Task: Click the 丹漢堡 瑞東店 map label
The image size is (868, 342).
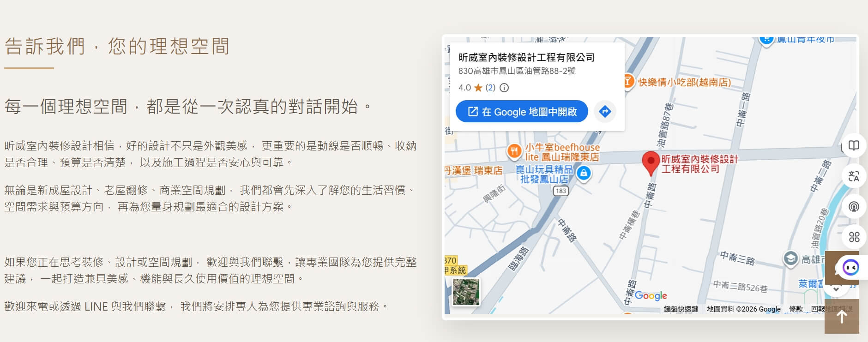Action: click(x=473, y=170)
